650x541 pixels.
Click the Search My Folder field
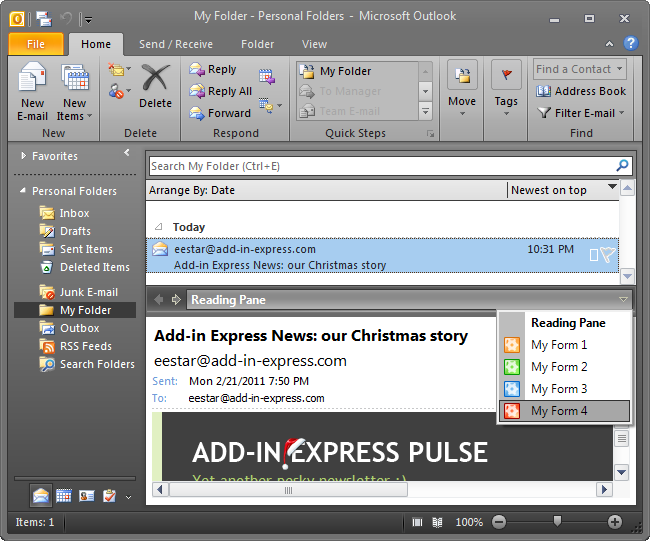coord(380,166)
